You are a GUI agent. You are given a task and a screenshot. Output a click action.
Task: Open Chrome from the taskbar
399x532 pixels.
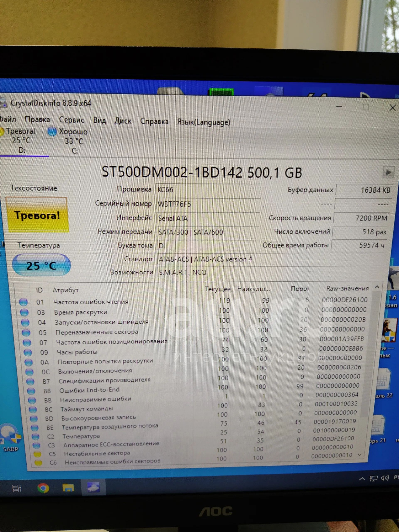[43, 488]
